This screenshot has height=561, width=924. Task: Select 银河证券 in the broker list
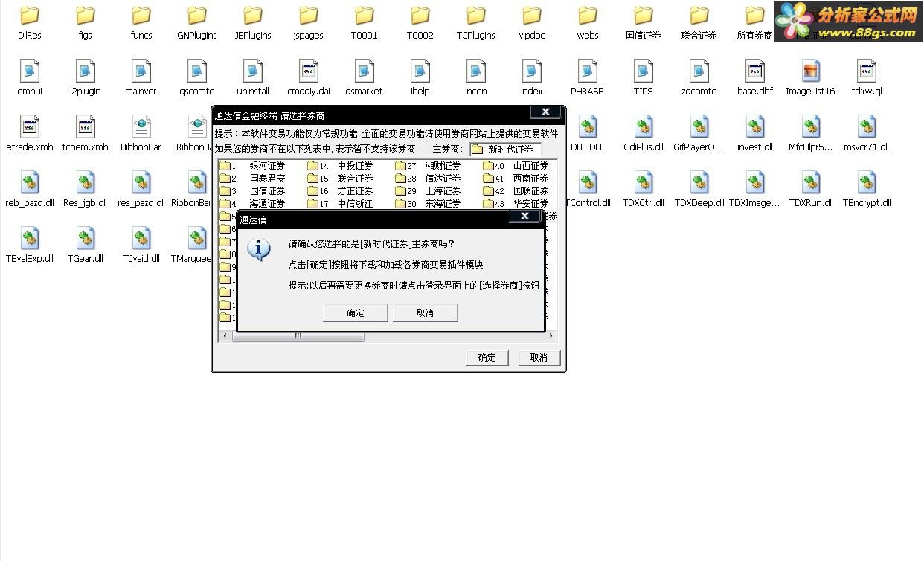click(x=267, y=166)
